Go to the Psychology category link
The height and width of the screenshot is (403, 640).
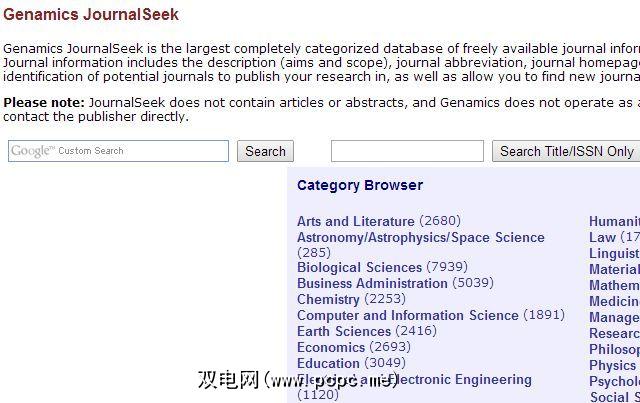pyautogui.click(x=614, y=381)
